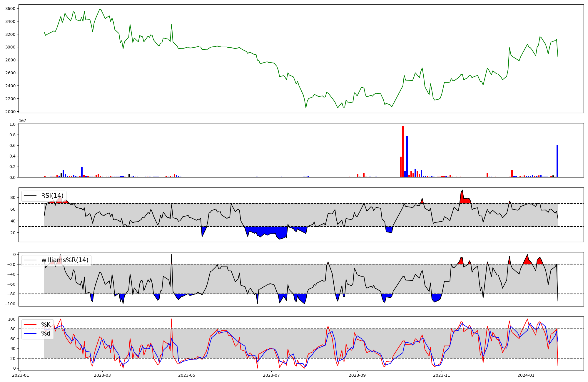Click the RSI(14) legend entry
This screenshot has height=382, width=588.
click(44, 196)
